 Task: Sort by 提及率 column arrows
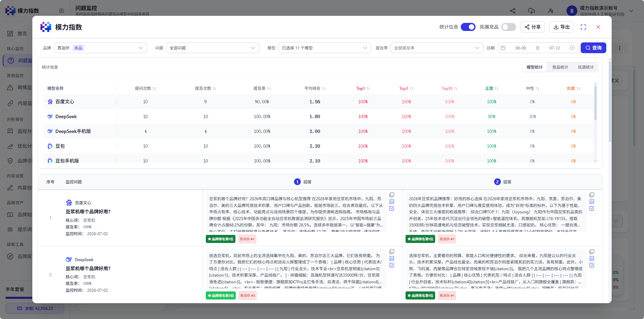click(269, 88)
